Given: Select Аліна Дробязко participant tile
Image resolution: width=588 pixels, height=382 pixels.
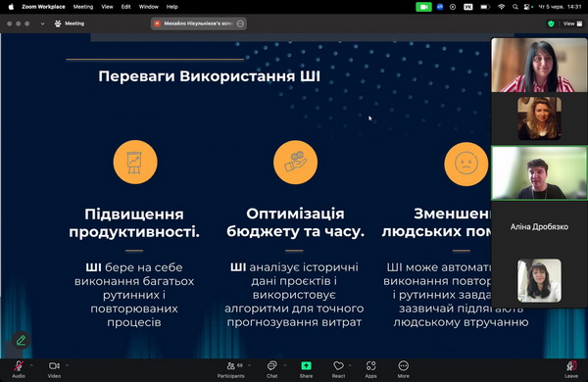Looking at the screenshot, I should (x=539, y=227).
